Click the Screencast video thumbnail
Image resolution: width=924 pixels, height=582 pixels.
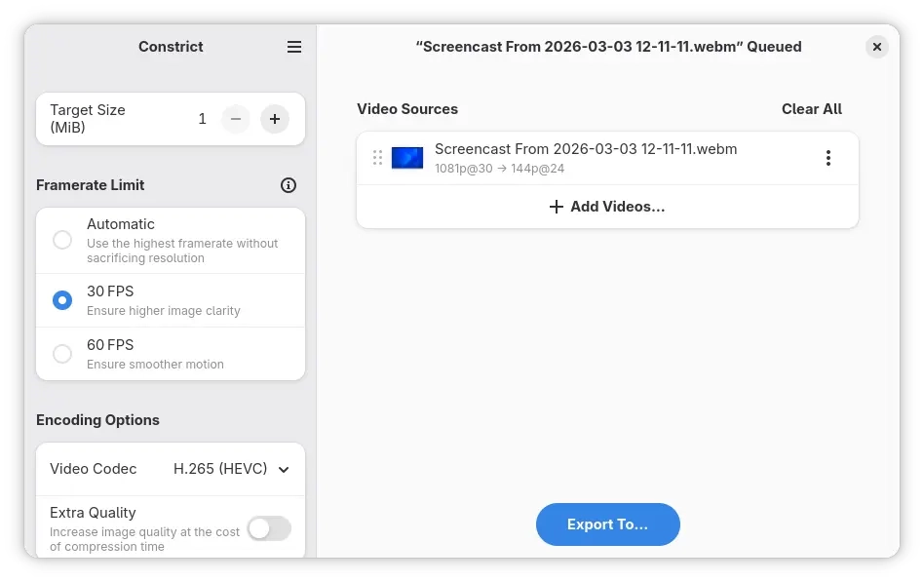[x=406, y=158]
